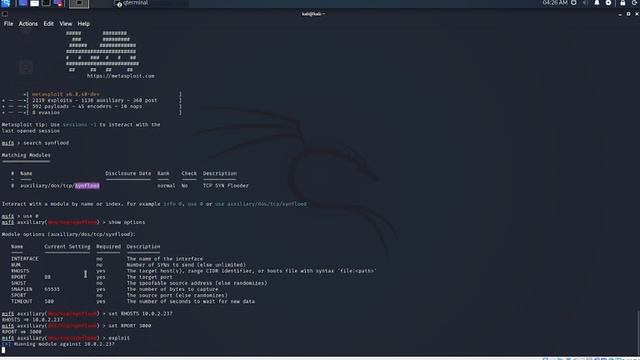Screen dimensions: 640x360
Task: Open the Help menu
Action: (x=84, y=24)
